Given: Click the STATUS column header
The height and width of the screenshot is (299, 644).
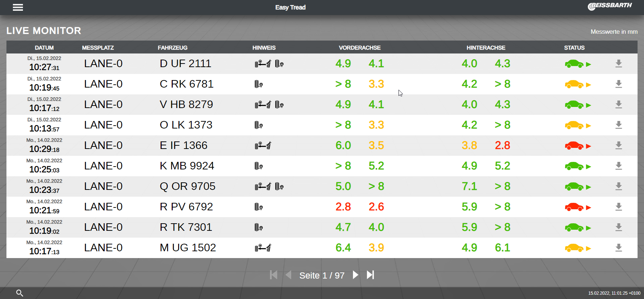Looking at the screenshot, I should [574, 48].
